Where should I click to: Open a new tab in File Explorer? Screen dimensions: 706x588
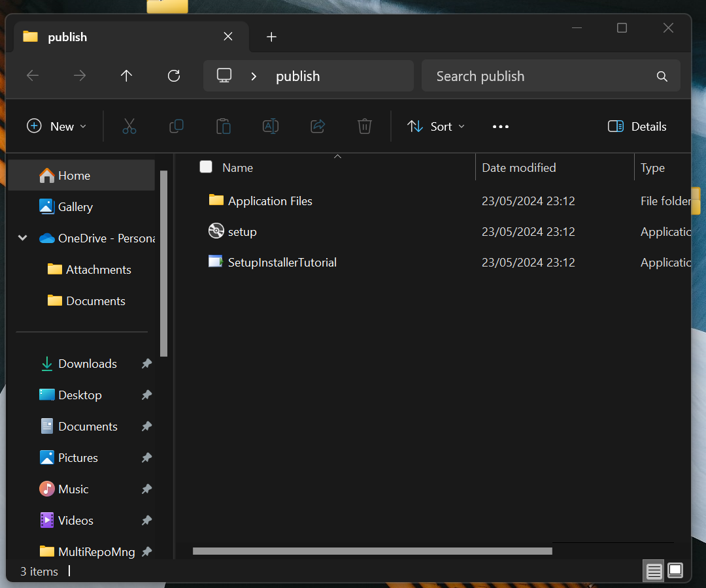click(x=271, y=37)
